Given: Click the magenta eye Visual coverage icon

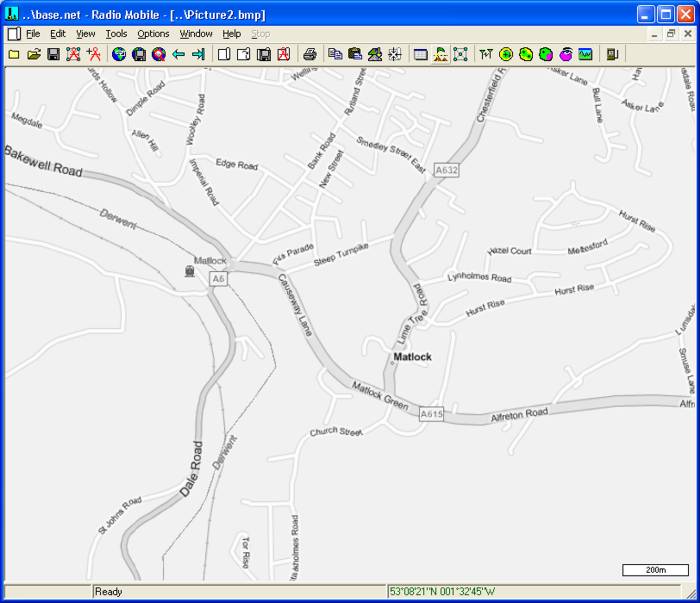Looking at the screenshot, I should tap(566, 54).
